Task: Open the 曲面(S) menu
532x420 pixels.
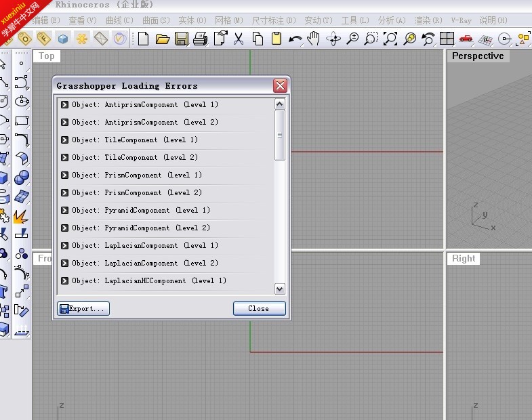Action: (x=156, y=20)
